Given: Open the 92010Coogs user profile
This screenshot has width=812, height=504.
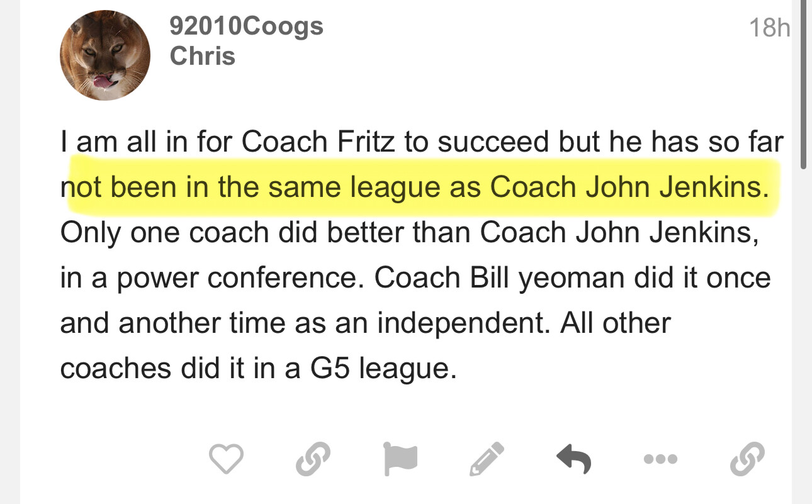Looking at the screenshot, I should pyautogui.click(x=246, y=26).
